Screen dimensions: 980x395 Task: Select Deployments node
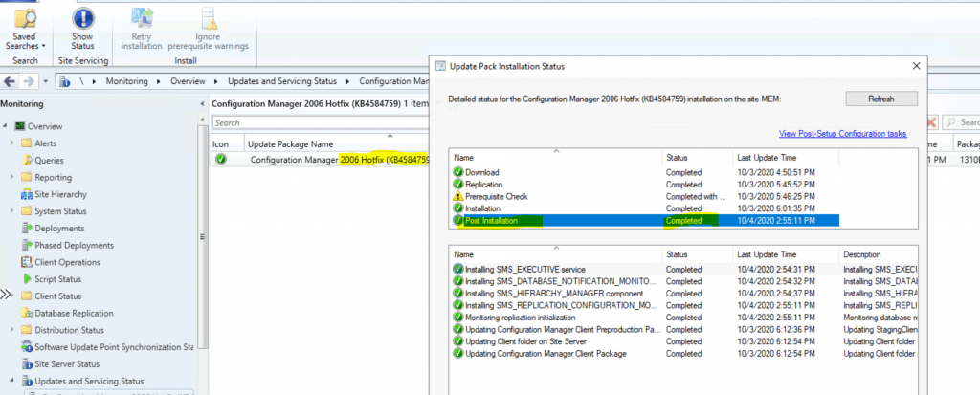point(53,229)
